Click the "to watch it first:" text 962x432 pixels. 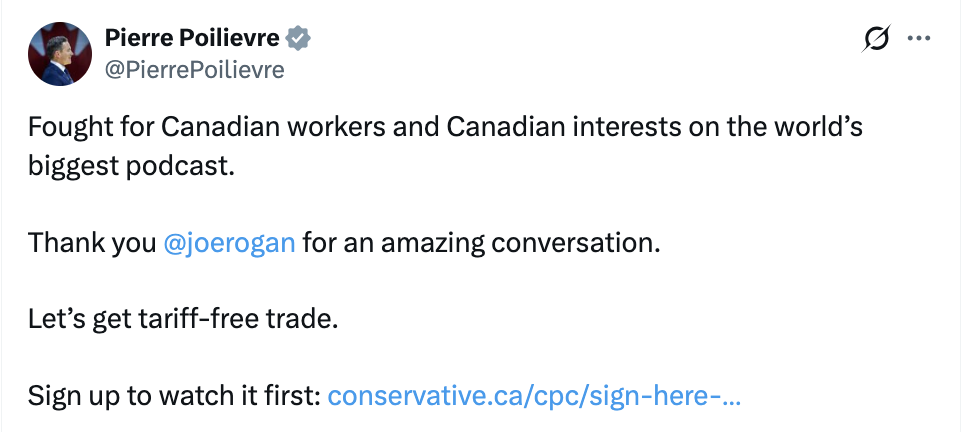click(236, 396)
